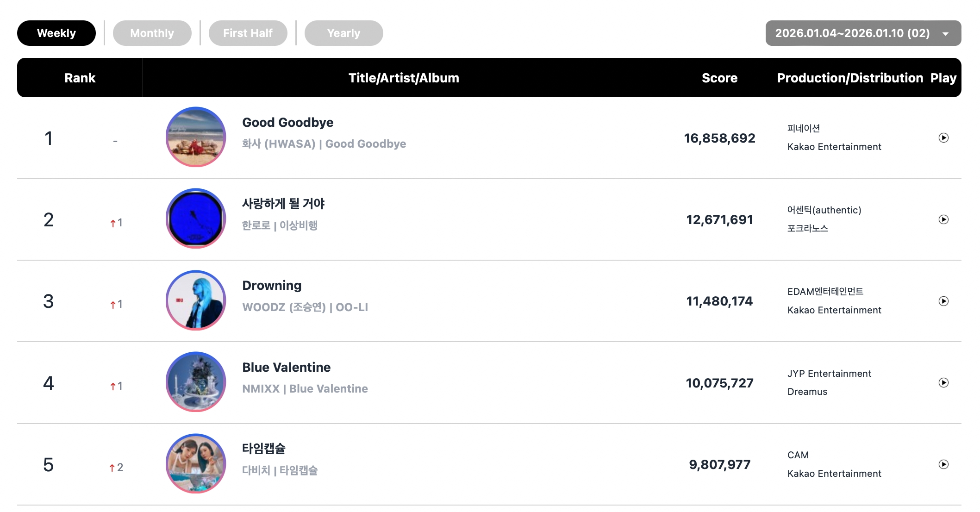
Task: Click the Good Goodbye album cover
Action: click(x=196, y=137)
